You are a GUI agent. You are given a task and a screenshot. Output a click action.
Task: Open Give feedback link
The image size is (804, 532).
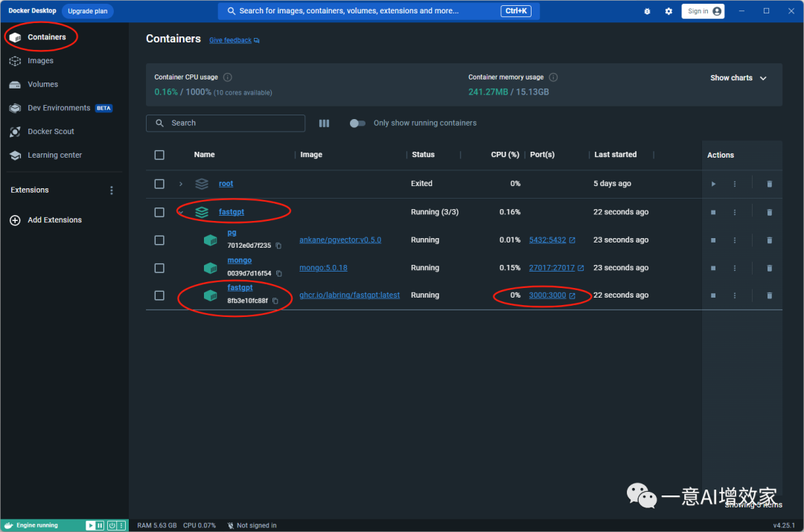pos(234,40)
